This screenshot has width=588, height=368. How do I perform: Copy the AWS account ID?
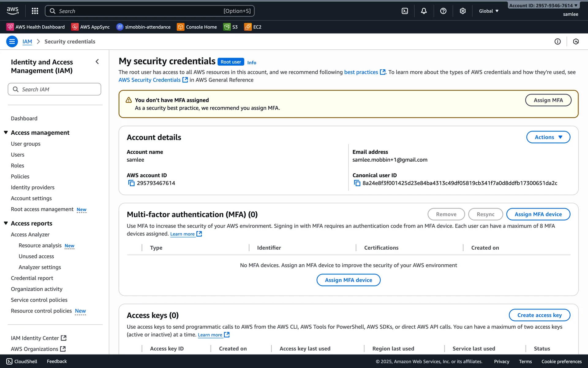point(131,183)
